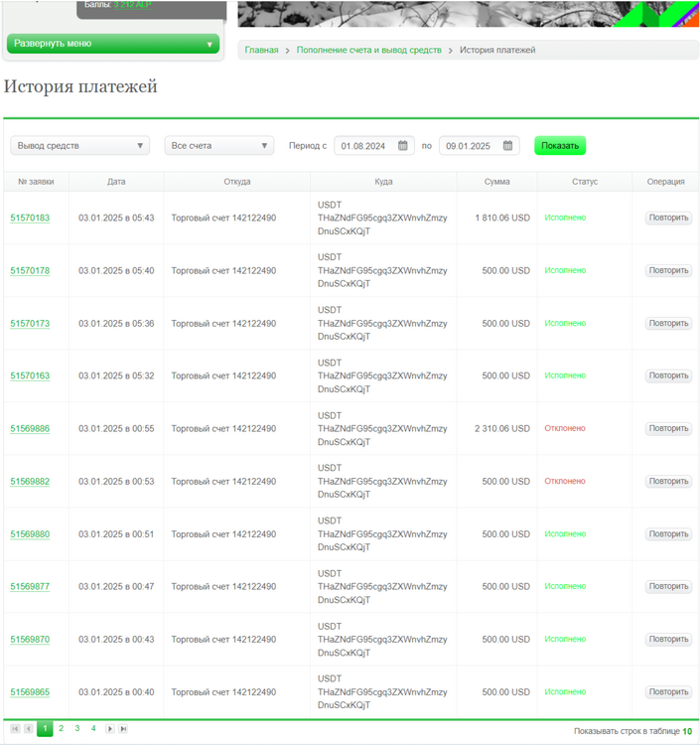Click the 'Показать' button
This screenshot has height=745, width=700.
point(560,145)
